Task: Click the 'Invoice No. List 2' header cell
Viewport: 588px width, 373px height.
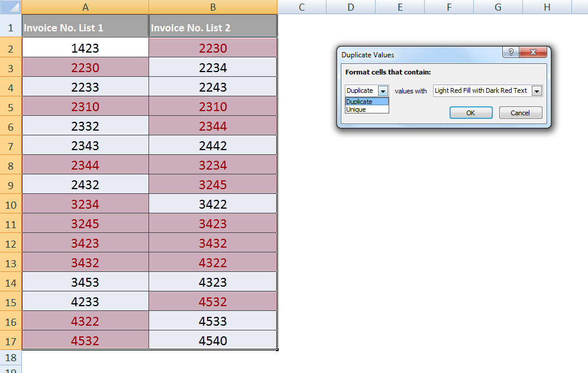Action: coord(213,26)
